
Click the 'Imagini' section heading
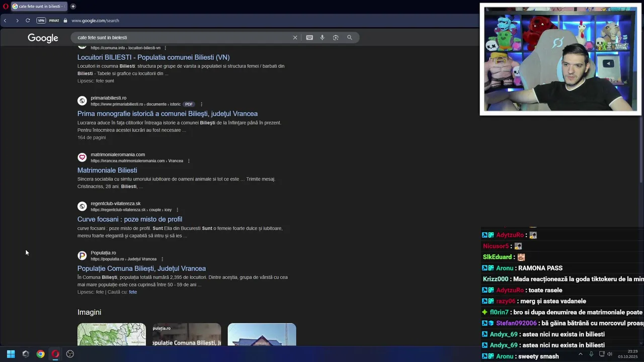[89, 312]
